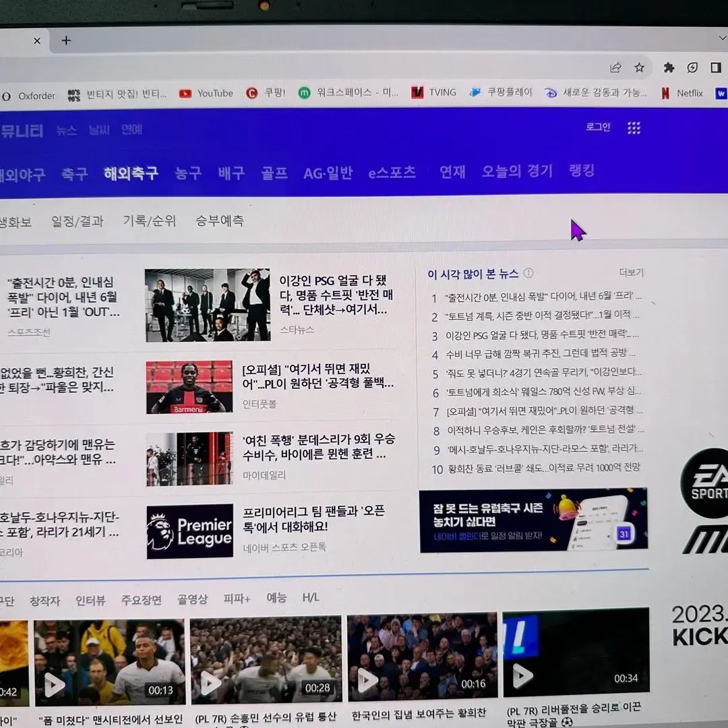Read the 이강인 PSG 얼굴 다 됐다 headline
The height and width of the screenshot is (728, 728).
(x=336, y=295)
